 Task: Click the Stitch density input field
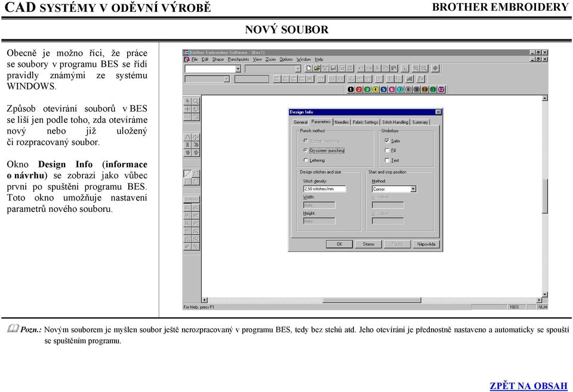pyautogui.click(x=324, y=189)
